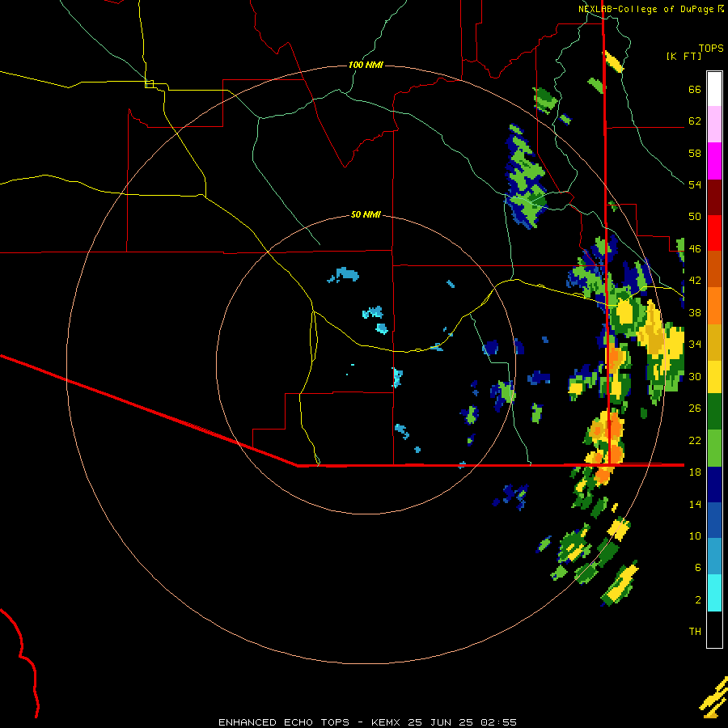Click the 14 value on the legend

coord(695,504)
